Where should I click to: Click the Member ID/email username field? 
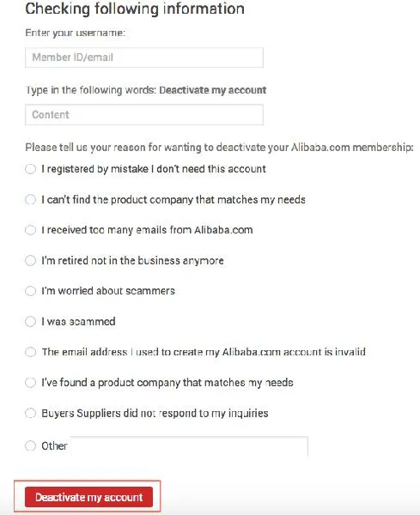144,58
